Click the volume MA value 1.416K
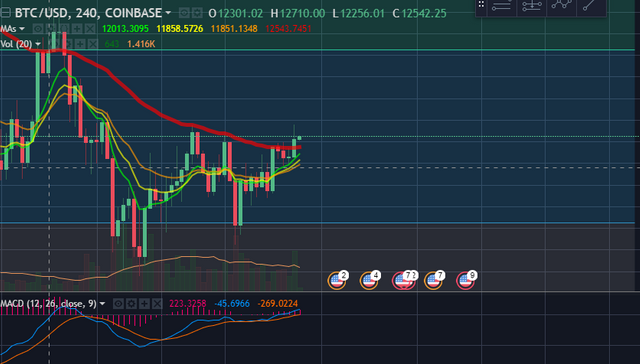Image resolution: width=640 pixels, height=364 pixels. 141,44
